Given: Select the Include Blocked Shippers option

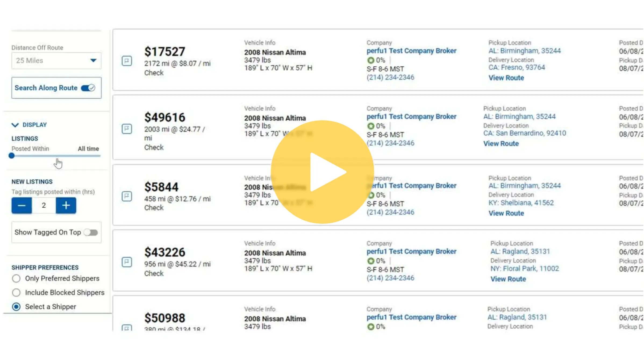Looking at the screenshot, I should [x=16, y=292].
